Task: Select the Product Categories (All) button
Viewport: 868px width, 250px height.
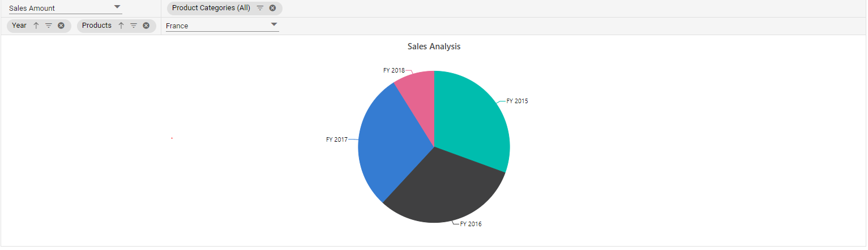Action: coord(211,8)
